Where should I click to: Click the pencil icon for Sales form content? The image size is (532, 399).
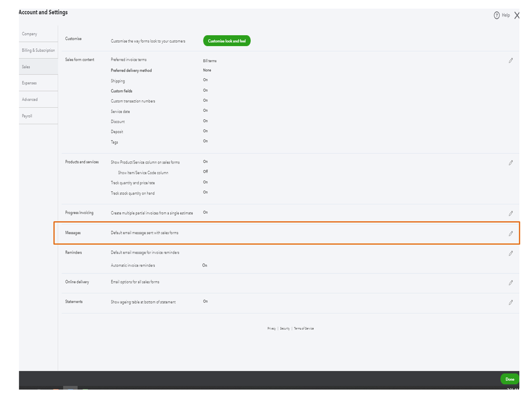pyautogui.click(x=510, y=61)
